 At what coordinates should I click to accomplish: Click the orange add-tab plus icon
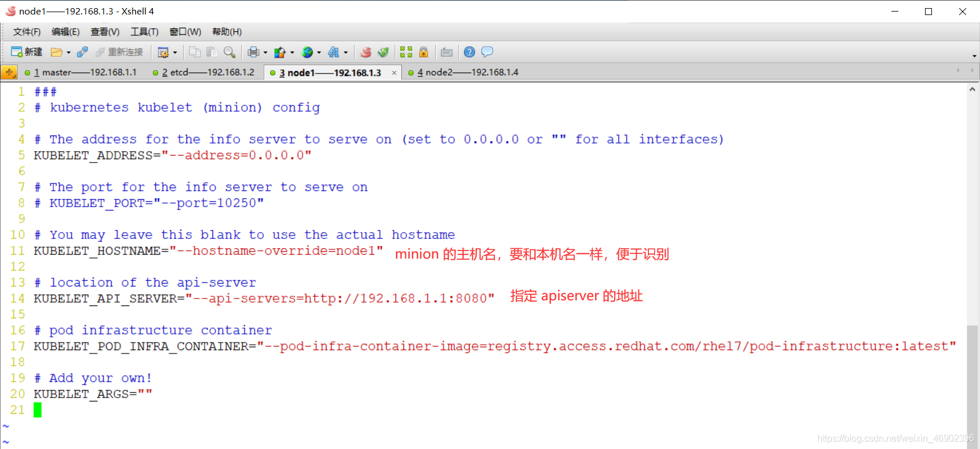9,72
